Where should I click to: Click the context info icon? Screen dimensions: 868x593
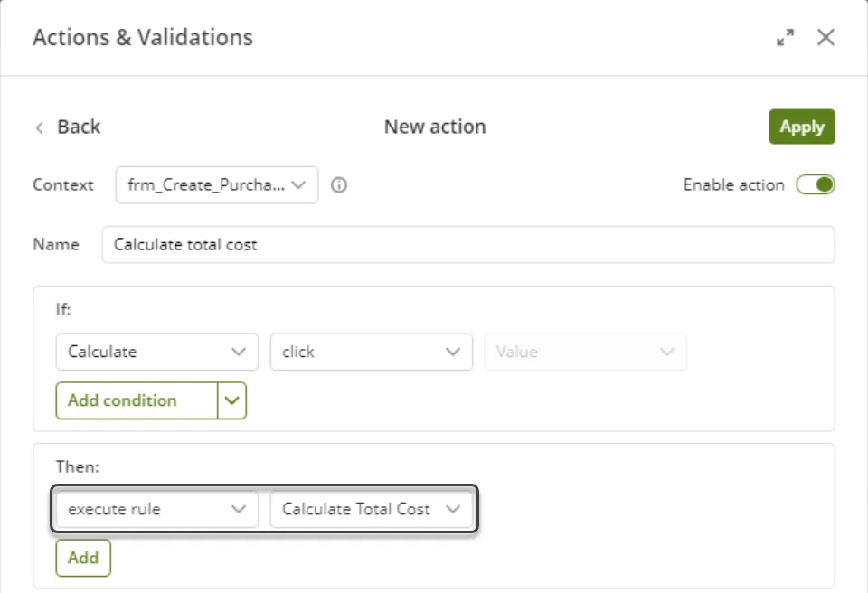339,185
